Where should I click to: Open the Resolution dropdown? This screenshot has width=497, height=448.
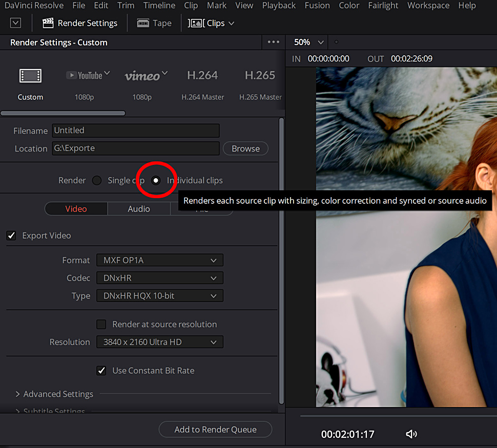pos(160,342)
